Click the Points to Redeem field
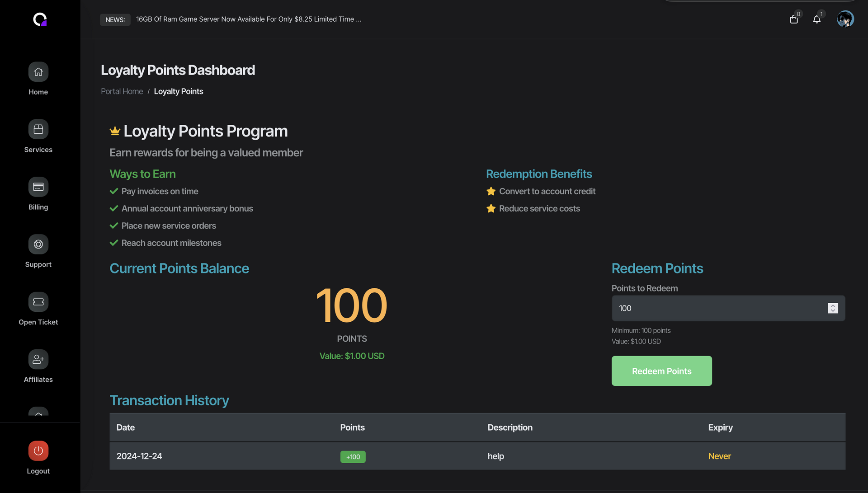The image size is (868, 493). (x=719, y=308)
